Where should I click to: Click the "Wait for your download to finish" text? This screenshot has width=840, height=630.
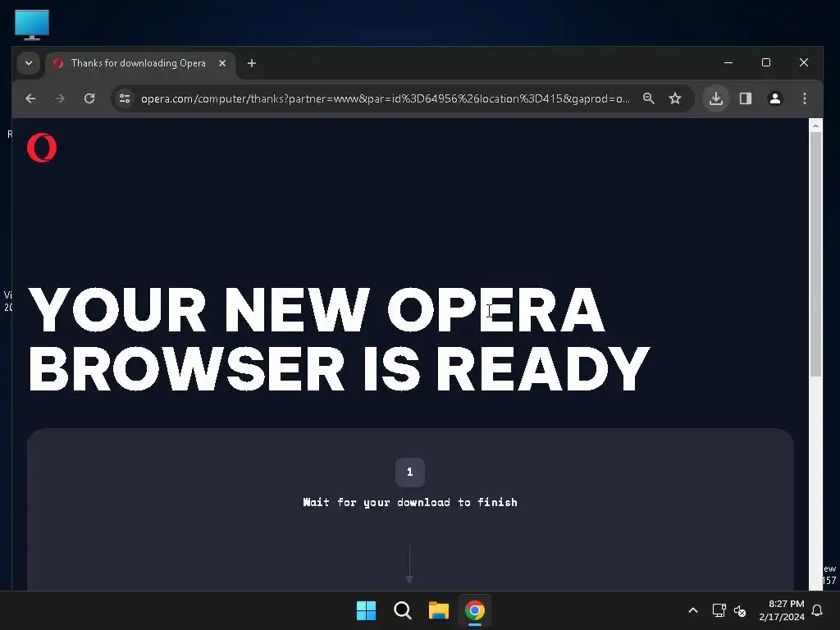pos(410,502)
